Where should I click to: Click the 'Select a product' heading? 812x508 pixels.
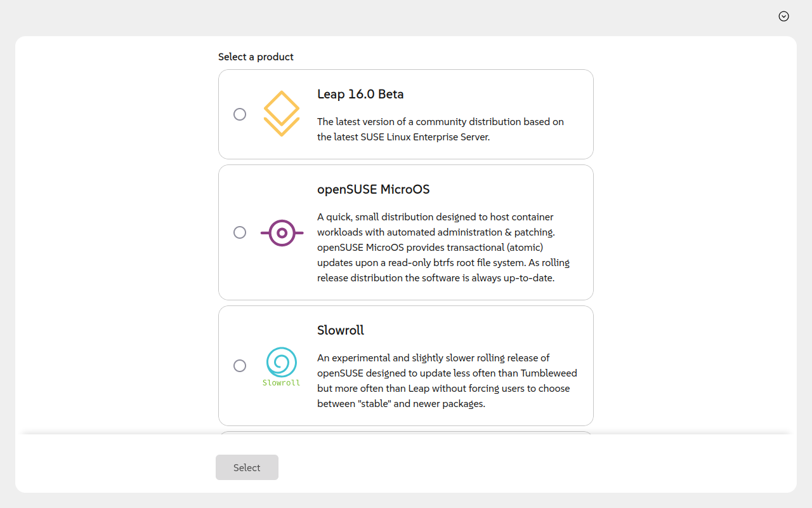click(x=256, y=57)
